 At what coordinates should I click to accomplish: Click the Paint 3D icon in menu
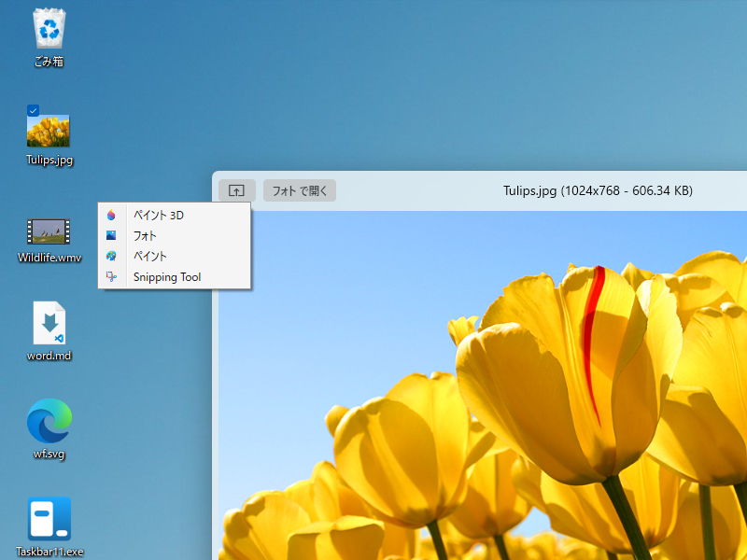(111, 216)
